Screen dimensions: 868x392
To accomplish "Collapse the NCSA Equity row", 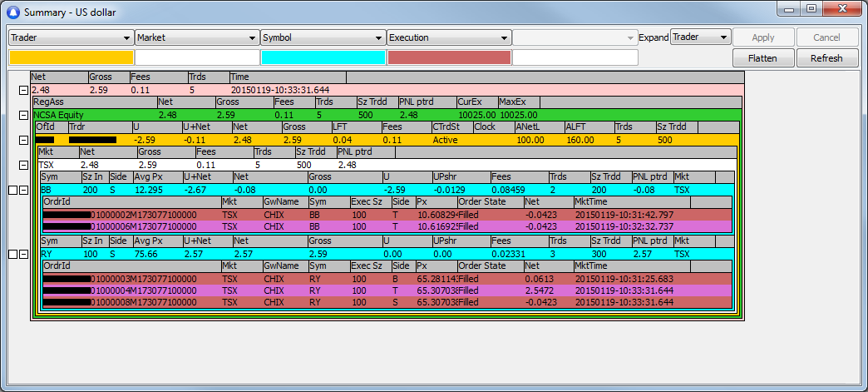I will (x=23, y=115).
